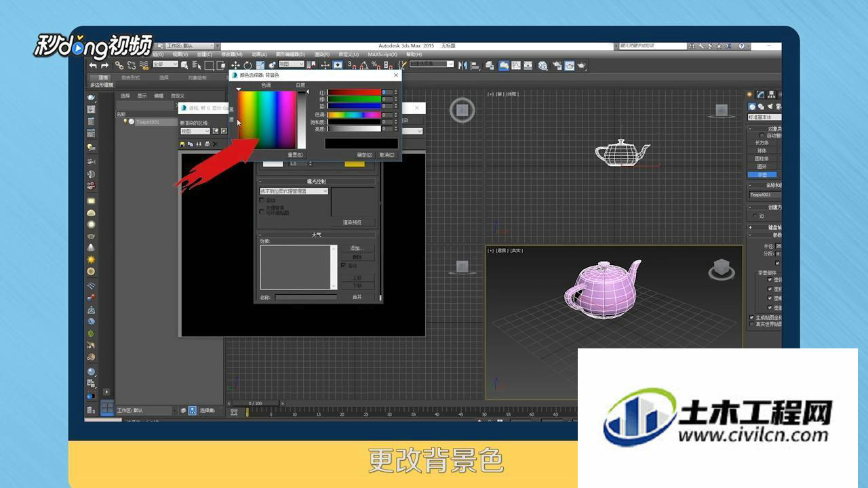
Task: Activate the Select and Scale tool
Action: (260, 65)
